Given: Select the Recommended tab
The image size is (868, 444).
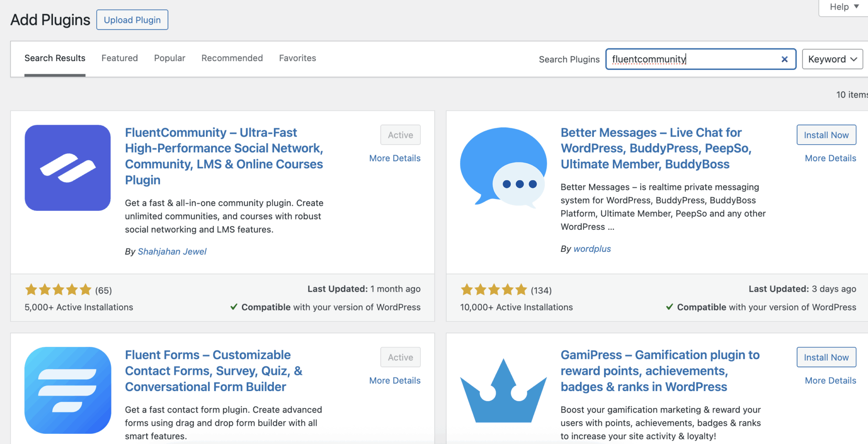Looking at the screenshot, I should pyautogui.click(x=232, y=58).
